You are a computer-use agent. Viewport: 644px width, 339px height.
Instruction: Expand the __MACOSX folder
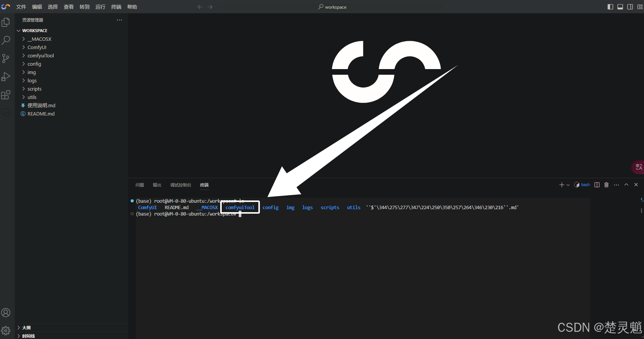(x=71, y=39)
